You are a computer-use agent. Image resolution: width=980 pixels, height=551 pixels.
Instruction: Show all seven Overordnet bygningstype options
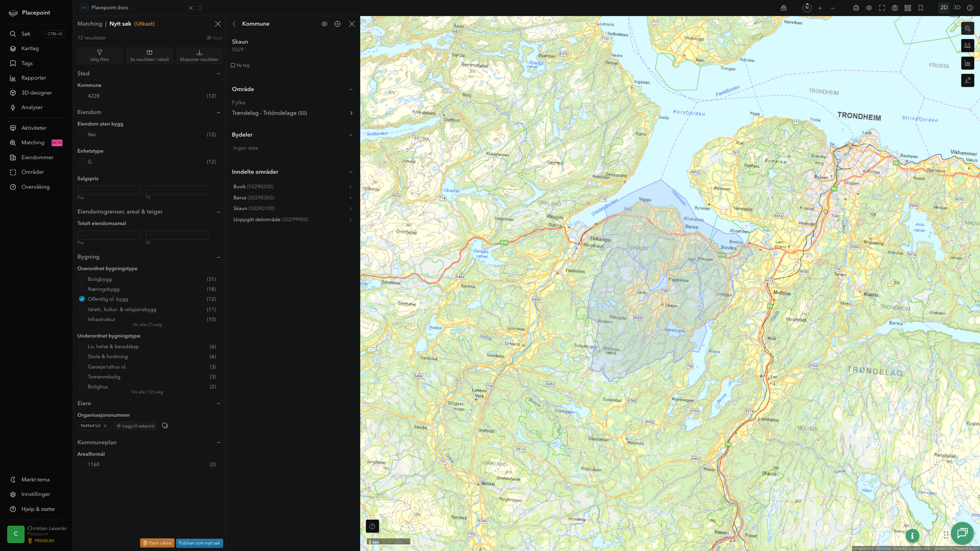pyautogui.click(x=147, y=324)
